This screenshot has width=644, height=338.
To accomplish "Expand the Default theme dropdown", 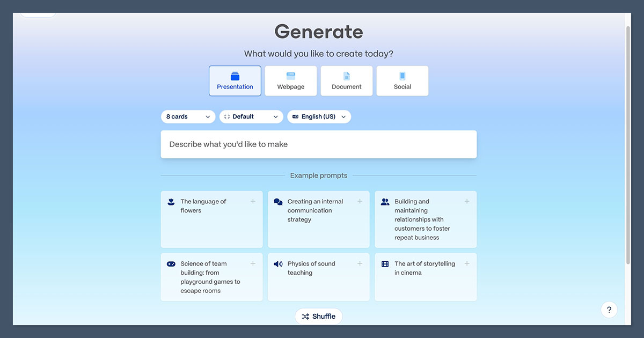I will [251, 116].
